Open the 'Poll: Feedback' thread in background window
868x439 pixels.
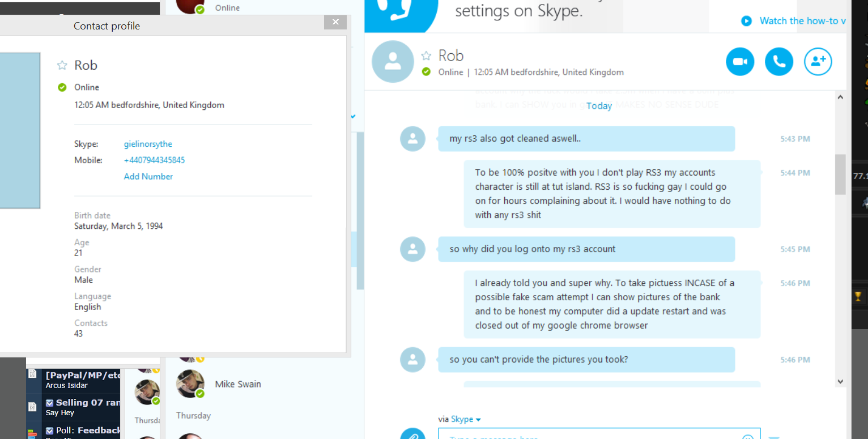coord(88,431)
